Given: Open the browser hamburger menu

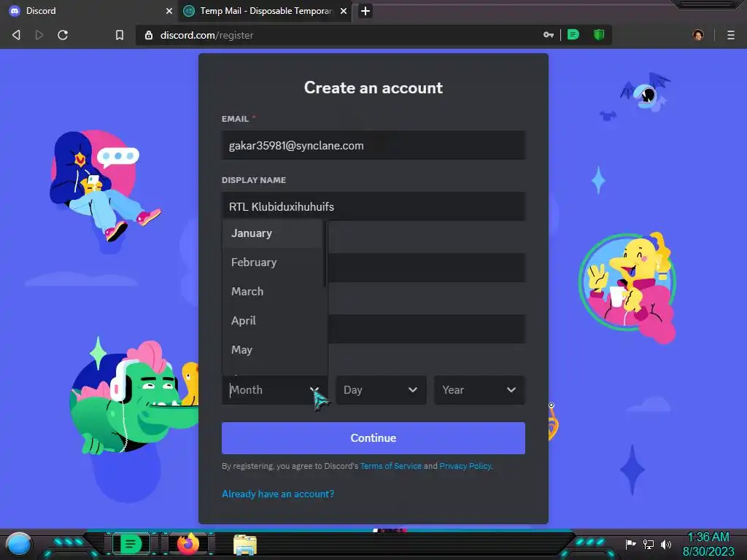Looking at the screenshot, I should coord(731,35).
